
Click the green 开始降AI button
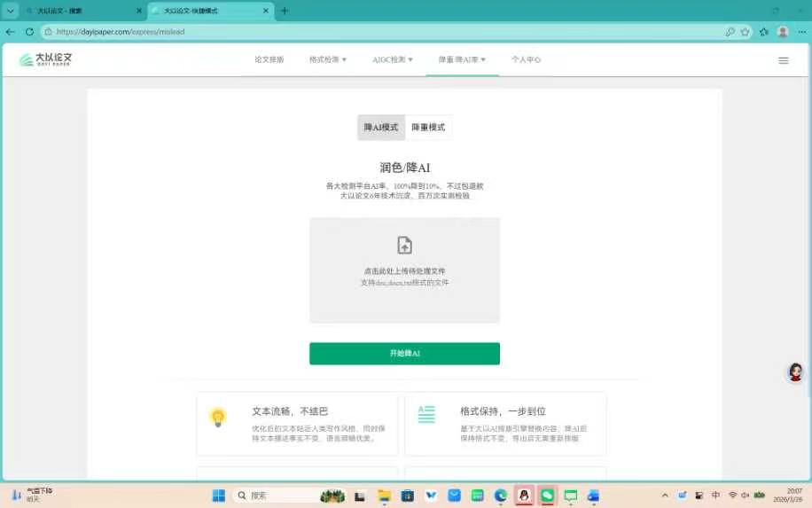click(404, 354)
